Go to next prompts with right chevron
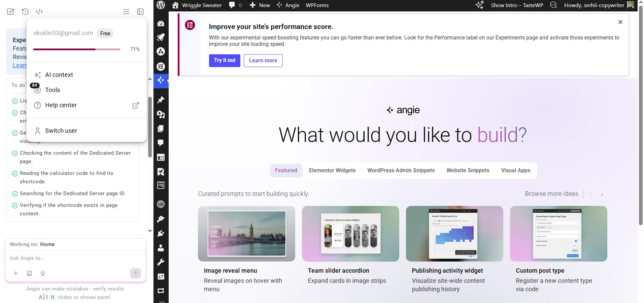Screen dimensions: 644x303 pyautogui.click(x=602, y=194)
